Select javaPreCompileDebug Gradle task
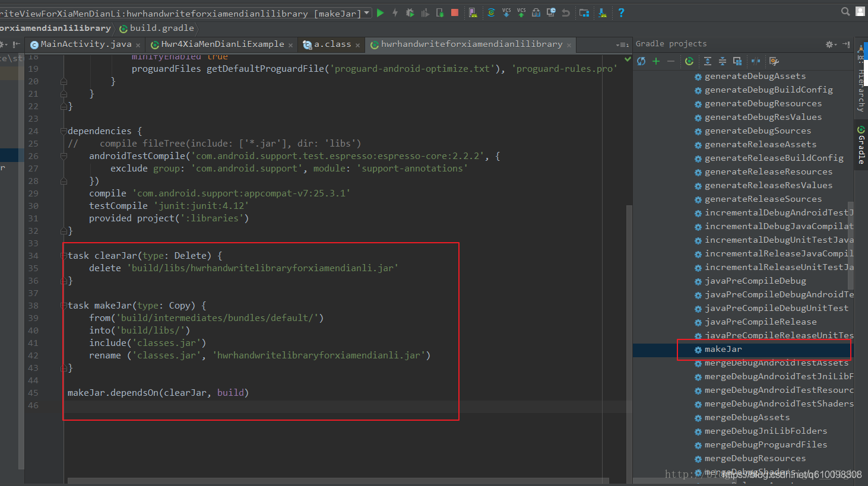The height and width of the screenshot is (486, 868). (755, 281)
